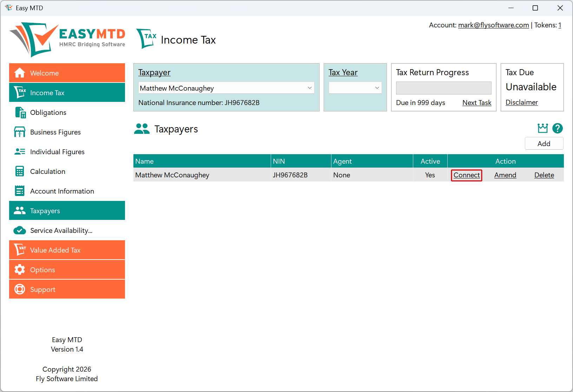The image size is (573, 392).
Task: Click the Support lifebuoy icon
Action: point(20,289)
